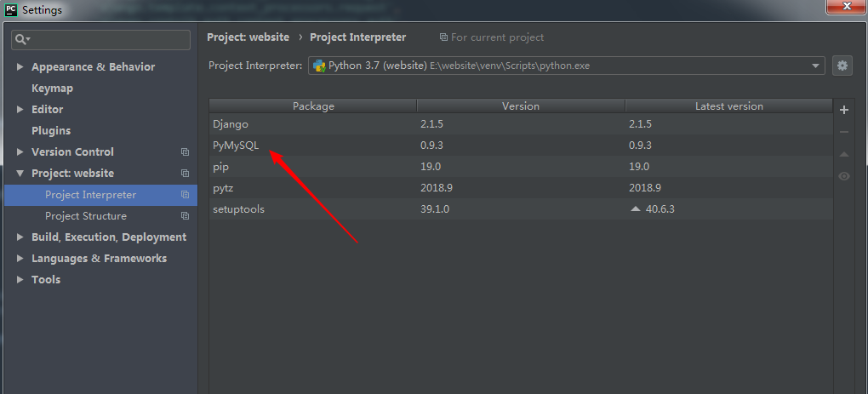Select Project Interpreter in the sidebar
The height and width of the screenshot is (394, 868).
(100, 195)
